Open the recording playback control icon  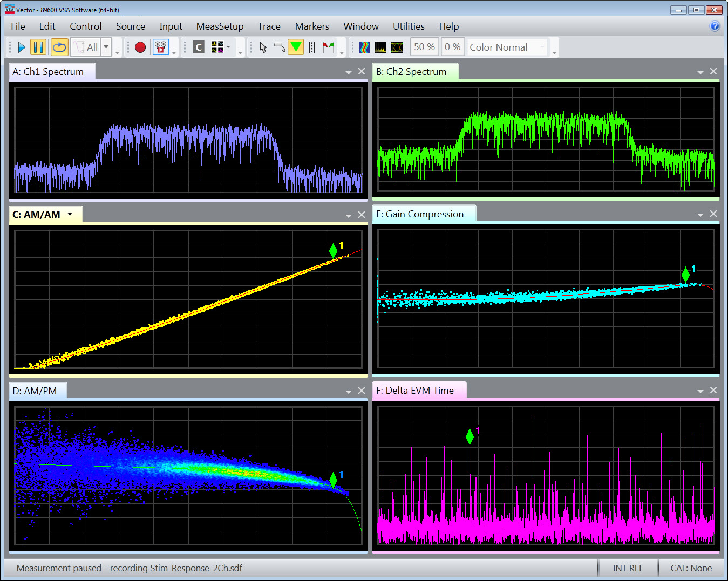coord(160,47)
